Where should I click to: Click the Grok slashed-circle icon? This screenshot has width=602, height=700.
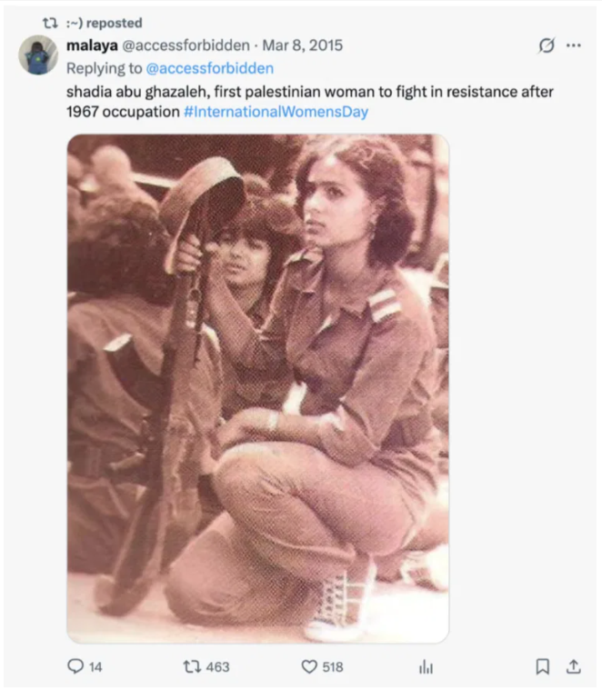(x=547, y=45)
